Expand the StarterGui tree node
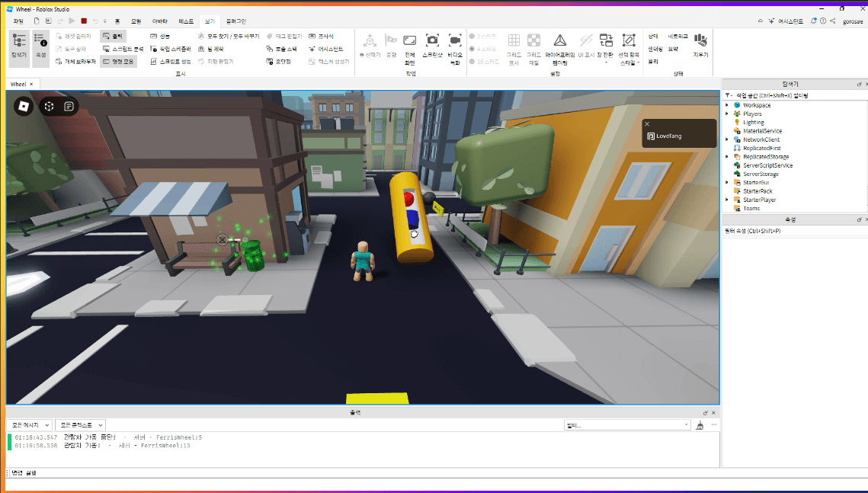The height and width of the screenshot is (493, 868). point(727,183)
